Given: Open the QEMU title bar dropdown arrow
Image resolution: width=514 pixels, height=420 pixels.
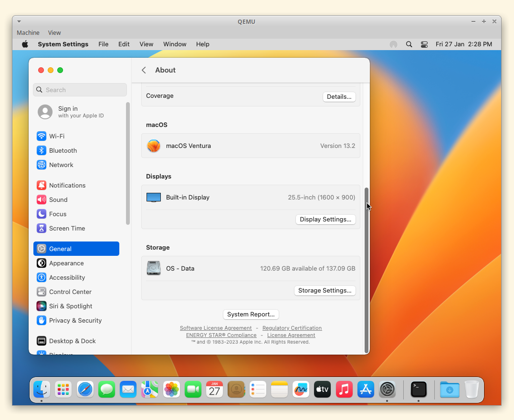Looking at the screenshot, I should 19,21.
